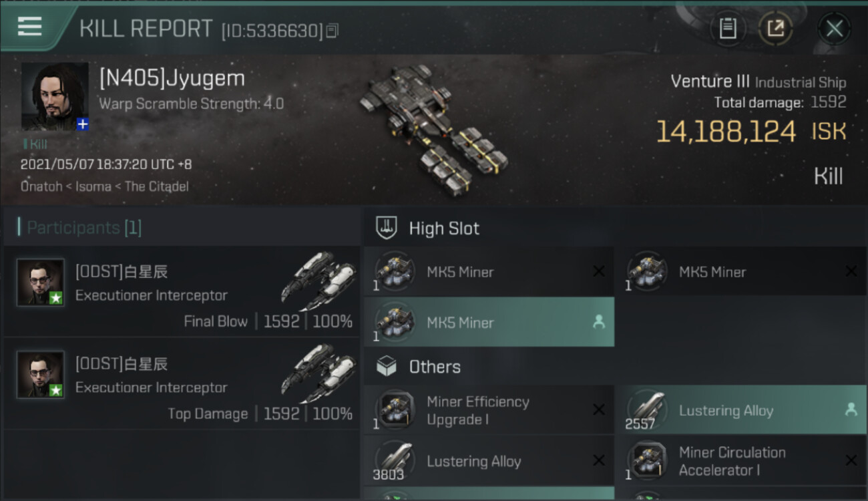The width and height of the screenshot is (868, 501).
Task: Open Miner Circulation Accelerator I item
Action: coord(741,461)
